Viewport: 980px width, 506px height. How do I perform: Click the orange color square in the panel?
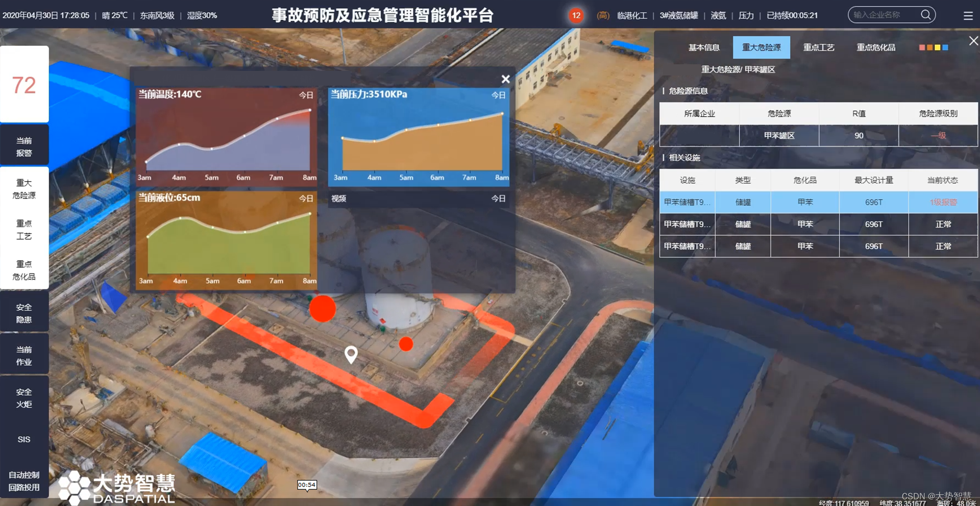[x=929, y=47]
